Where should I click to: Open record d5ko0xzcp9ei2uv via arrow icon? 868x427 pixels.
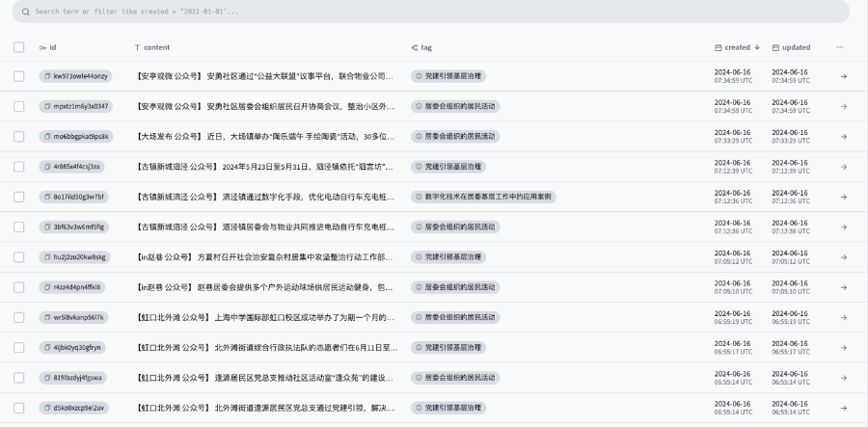tap(844, 408)
